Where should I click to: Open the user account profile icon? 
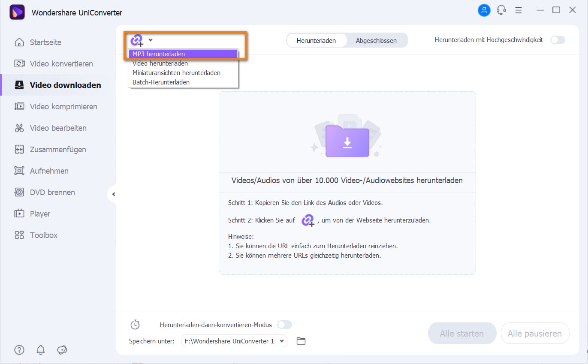[484, 10]
